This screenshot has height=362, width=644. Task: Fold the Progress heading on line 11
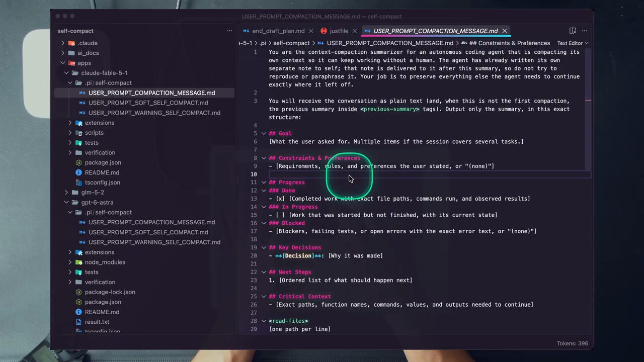click(264, 182)
